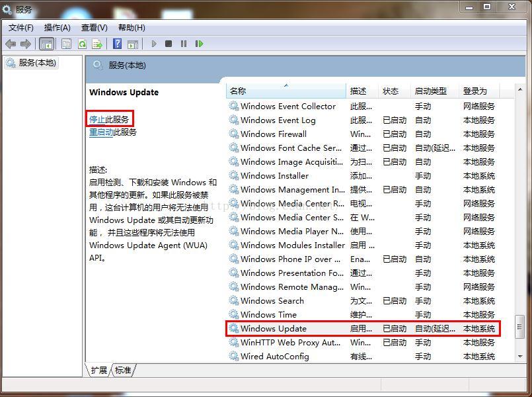Sort by the 名称 column header
Viewport: 532px width, 397px height.
tap(285, 91)
